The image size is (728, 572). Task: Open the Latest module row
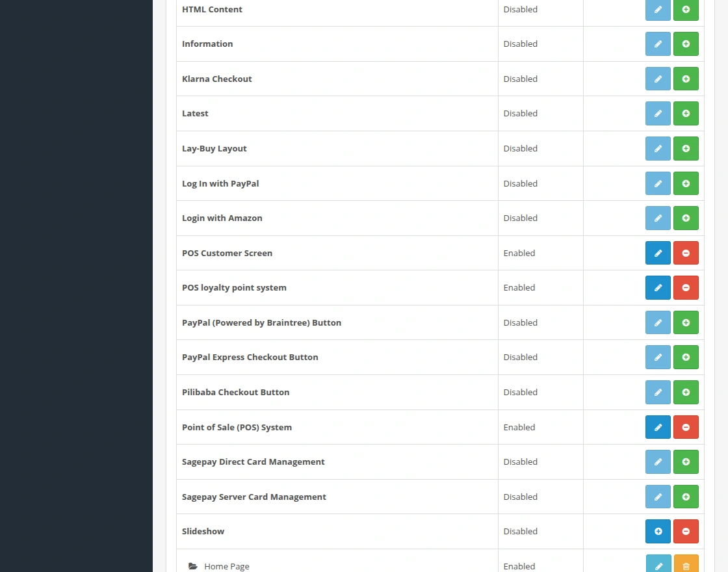click(x=195, y=113)
